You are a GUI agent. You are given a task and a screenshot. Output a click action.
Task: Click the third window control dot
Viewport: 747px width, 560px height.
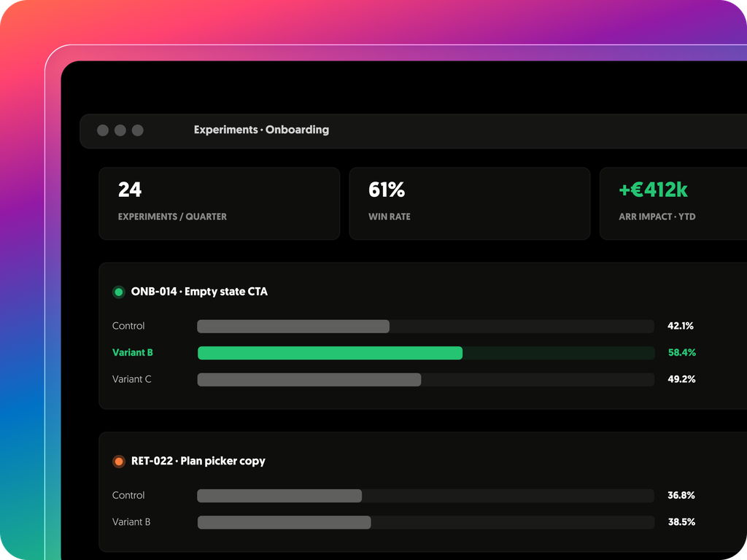click(138, 131)
